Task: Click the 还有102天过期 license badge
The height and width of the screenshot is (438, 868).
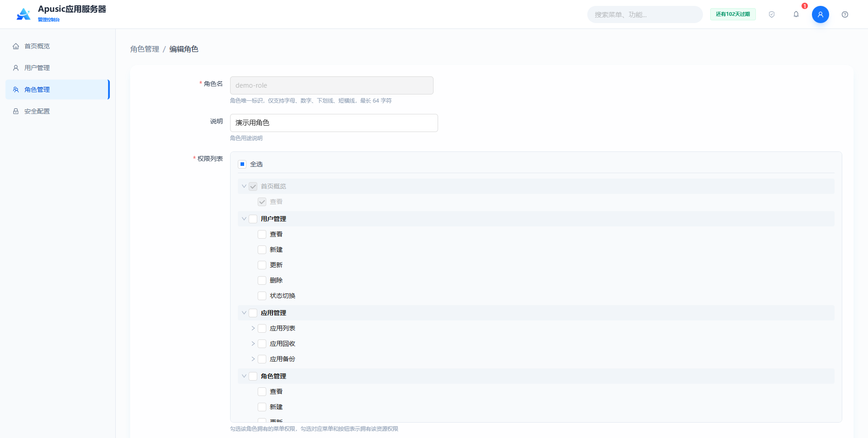Action: pyautogui.click(x=733, y=14)
